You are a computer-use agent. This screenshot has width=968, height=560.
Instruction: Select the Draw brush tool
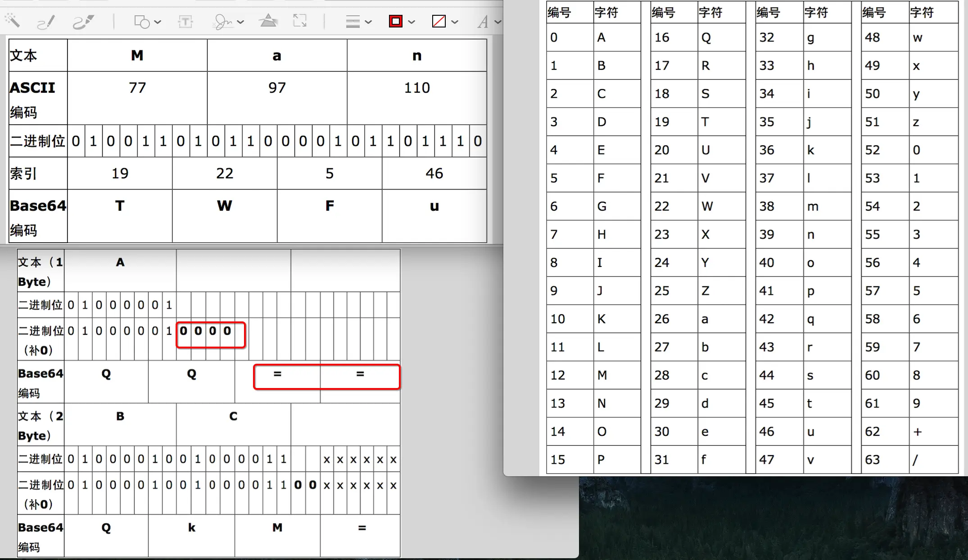[83, 21]
